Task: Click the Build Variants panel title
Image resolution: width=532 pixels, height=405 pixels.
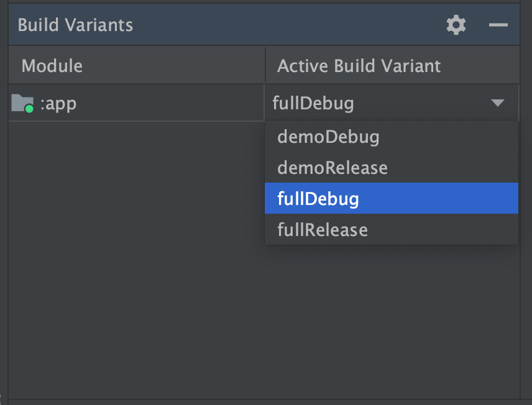Action: 76,25
